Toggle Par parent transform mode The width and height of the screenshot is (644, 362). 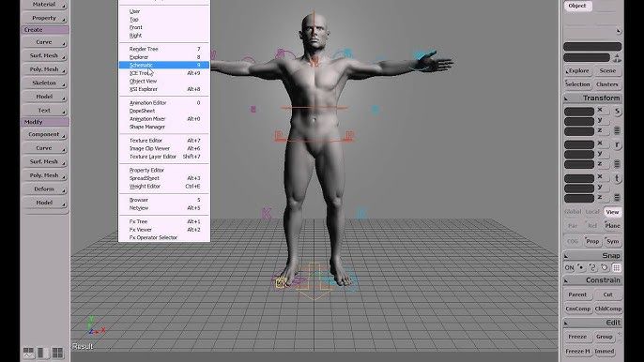tap(573, 226)
